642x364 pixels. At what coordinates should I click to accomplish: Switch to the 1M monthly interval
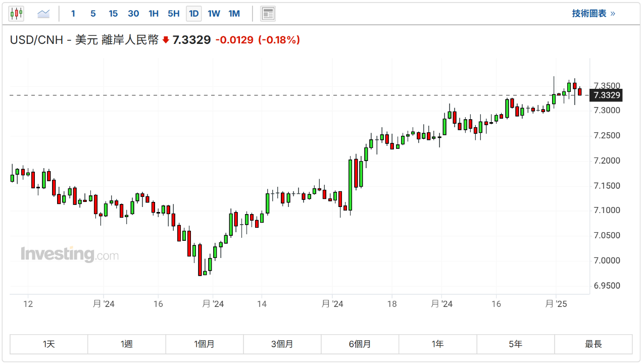[234, 14]
